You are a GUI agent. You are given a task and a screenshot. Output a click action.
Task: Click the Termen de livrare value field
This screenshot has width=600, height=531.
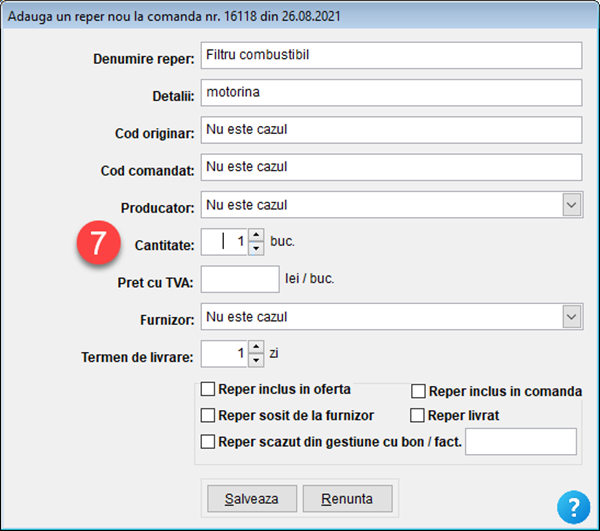225,353
